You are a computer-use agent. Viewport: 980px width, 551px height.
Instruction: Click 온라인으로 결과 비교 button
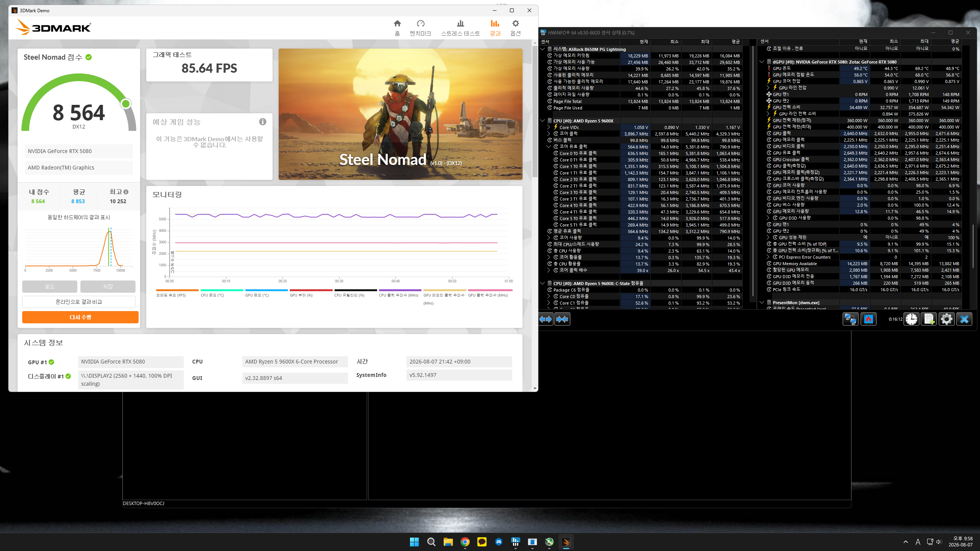pyautogui.click(x=79, y=302)
